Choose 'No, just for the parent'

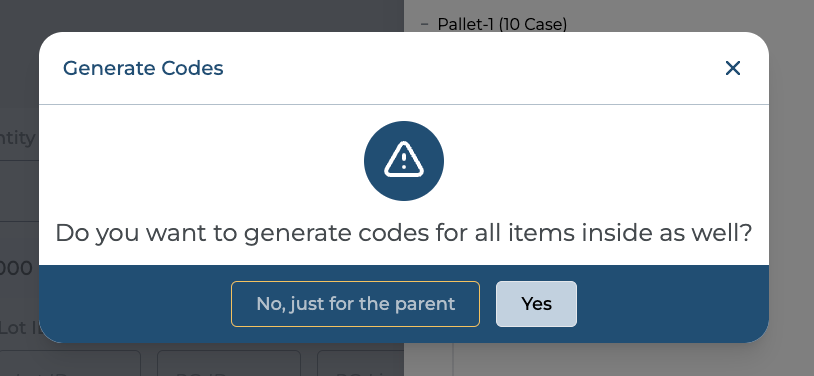355,304
